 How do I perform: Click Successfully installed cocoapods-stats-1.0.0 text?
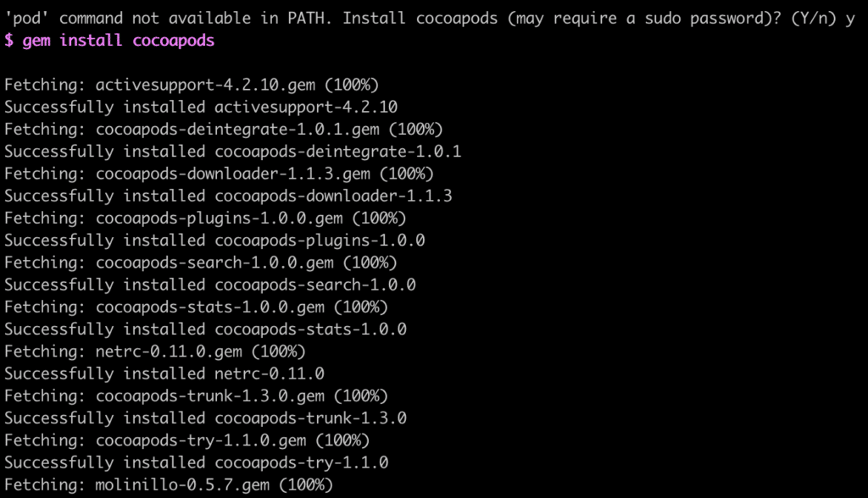(x=205, y=329)
